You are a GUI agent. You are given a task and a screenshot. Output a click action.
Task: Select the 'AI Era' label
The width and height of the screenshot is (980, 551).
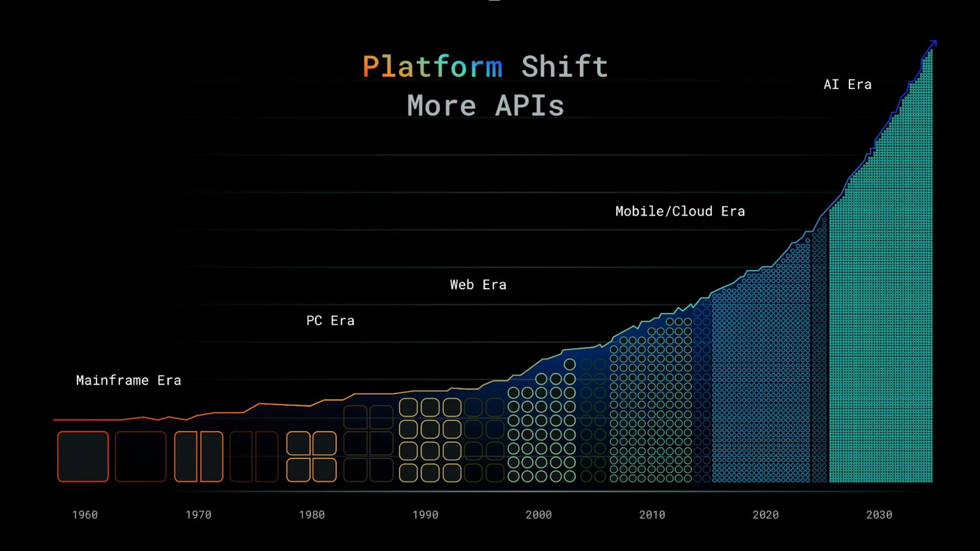[847, 84]
